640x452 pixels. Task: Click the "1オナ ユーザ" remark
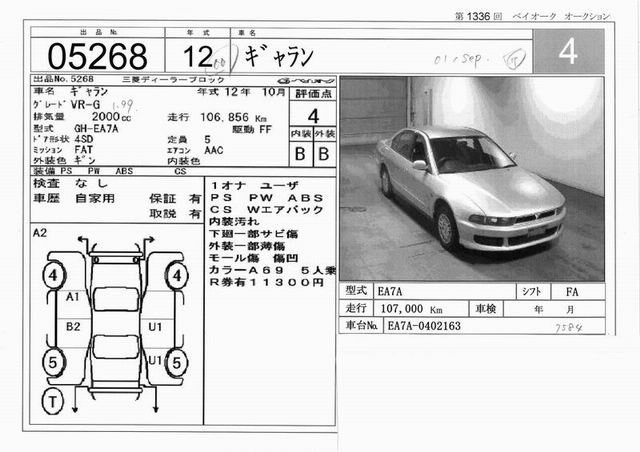point(255,186)
